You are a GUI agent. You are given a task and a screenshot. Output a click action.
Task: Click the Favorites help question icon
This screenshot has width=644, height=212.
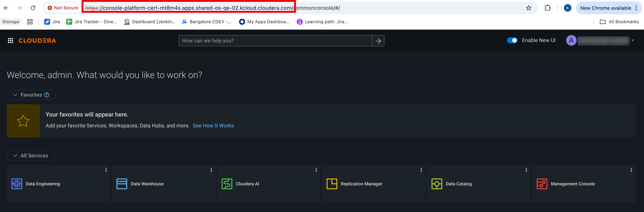click(47, 95)
